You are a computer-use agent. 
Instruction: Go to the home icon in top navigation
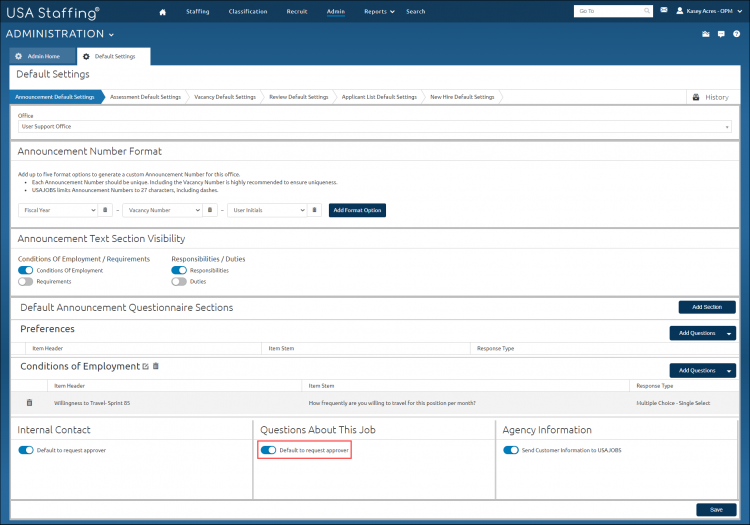[x=163, y=12]
